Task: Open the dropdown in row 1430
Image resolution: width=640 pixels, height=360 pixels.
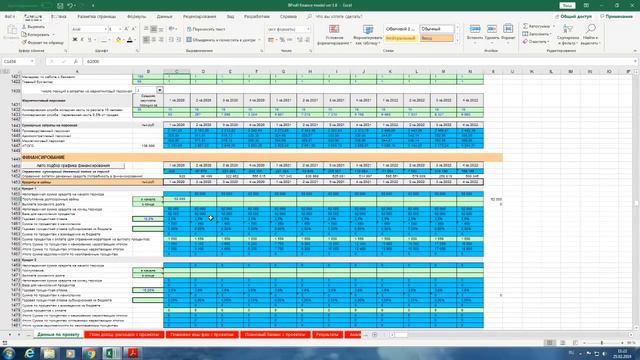Action: click(160, 90)
